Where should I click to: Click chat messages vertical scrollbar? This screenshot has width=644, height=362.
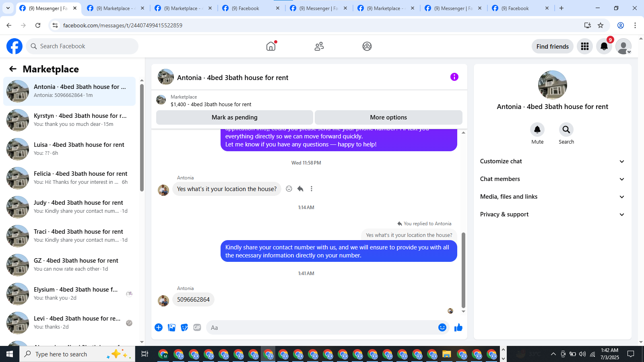point(463,270)
